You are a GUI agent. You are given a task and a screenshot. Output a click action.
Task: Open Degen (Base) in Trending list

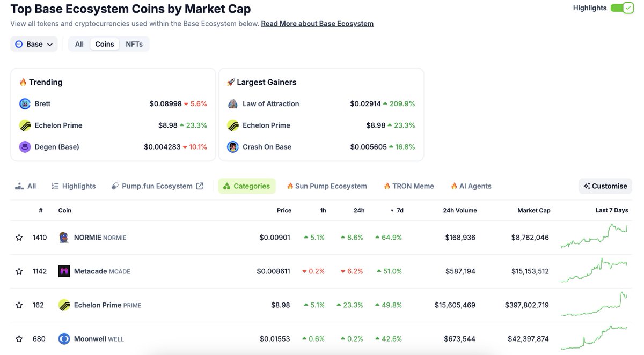(57, 147)
